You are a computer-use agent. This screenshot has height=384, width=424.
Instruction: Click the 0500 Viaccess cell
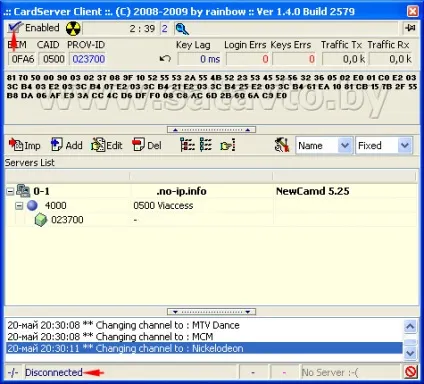(163, 206)
